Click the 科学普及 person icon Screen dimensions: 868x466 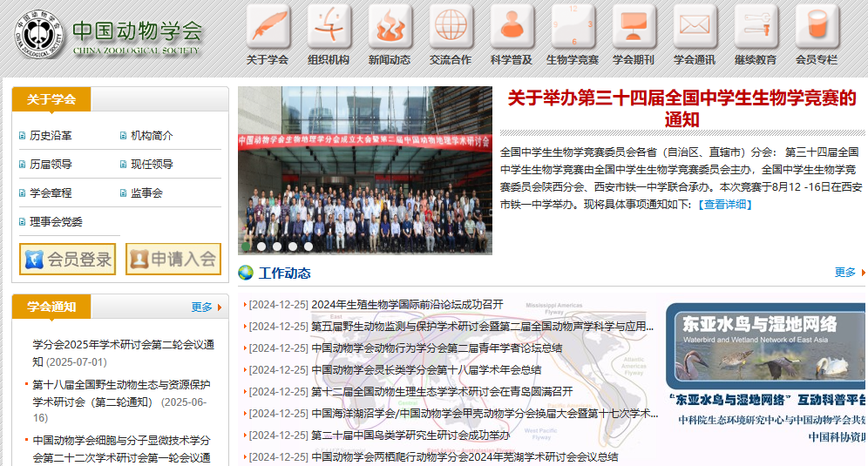[x=512, y=27]
